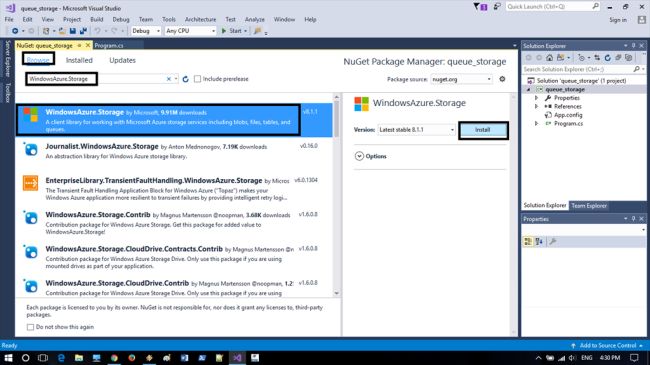Expand the Properties node in Solution Explorer
This screenshot has width=650, height=365.
tap(536, 98)
